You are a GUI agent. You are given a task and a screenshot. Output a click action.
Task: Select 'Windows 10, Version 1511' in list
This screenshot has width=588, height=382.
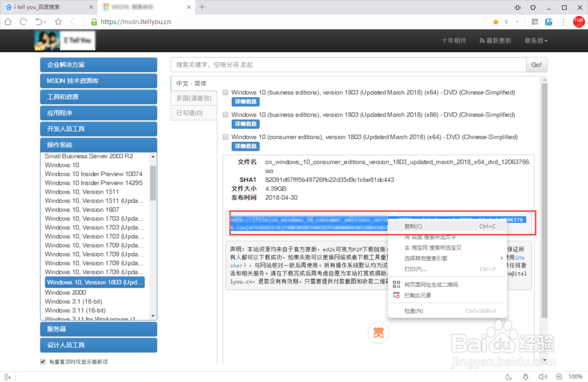tap(82, 192)
